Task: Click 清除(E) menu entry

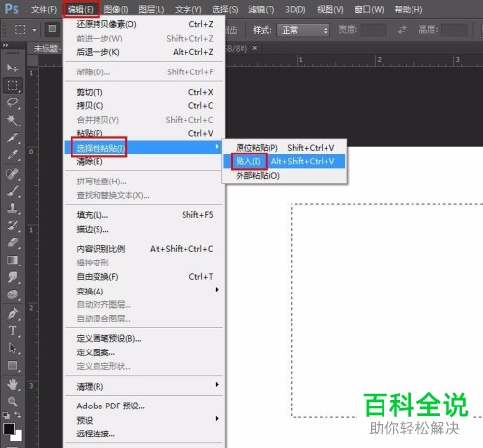Action: (144, 161)
